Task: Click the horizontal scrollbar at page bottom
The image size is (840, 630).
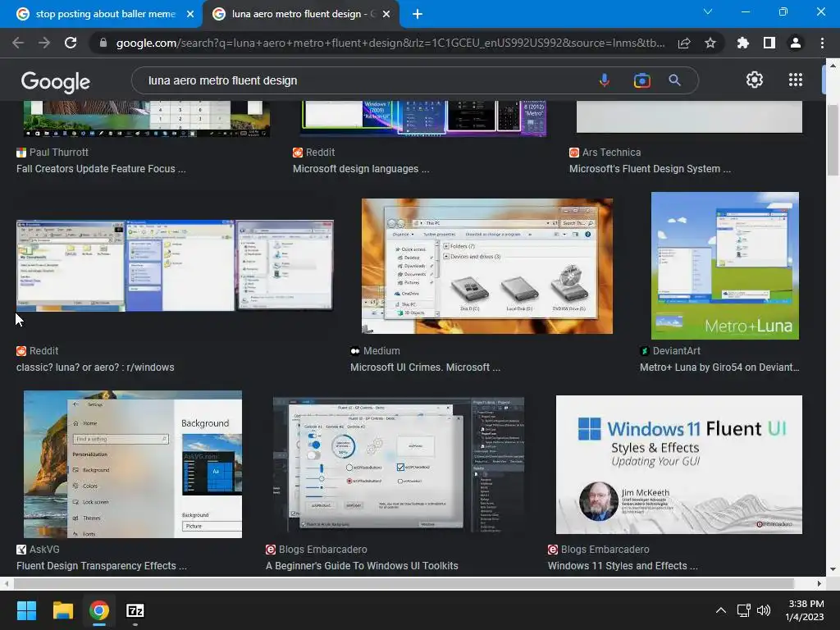Action: 404,583
